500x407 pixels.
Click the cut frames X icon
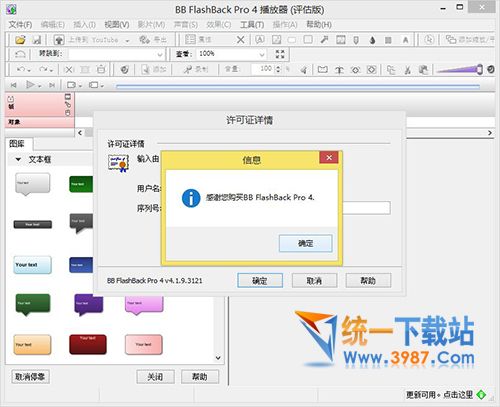[x=69, y=70]
